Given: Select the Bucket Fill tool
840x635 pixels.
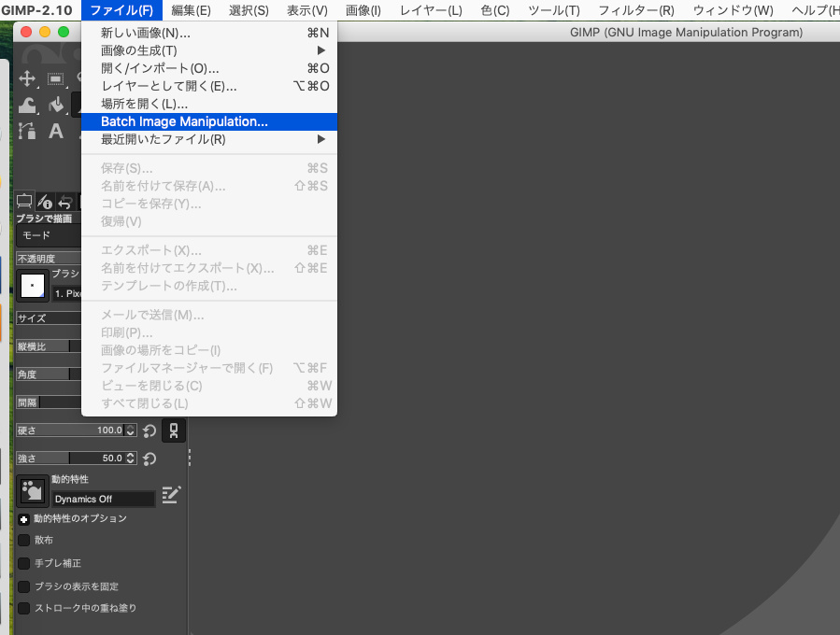Looking at the screenshot, I should coord(56,105).
